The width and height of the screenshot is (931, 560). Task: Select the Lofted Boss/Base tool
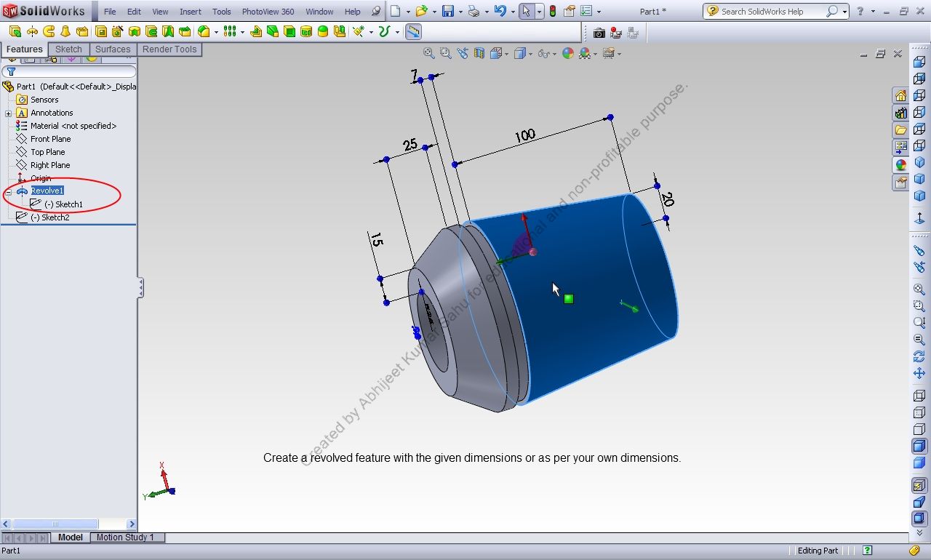(65, 31)
